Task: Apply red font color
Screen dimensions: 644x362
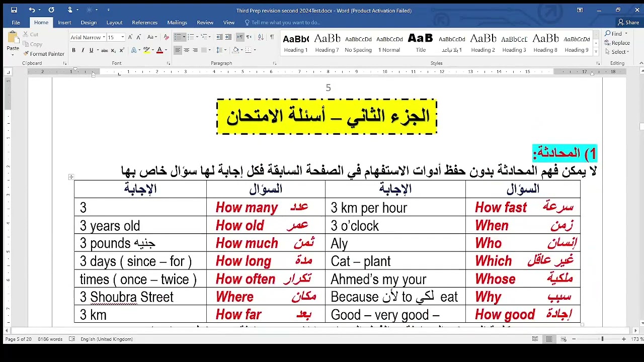Action: (159, 50)
